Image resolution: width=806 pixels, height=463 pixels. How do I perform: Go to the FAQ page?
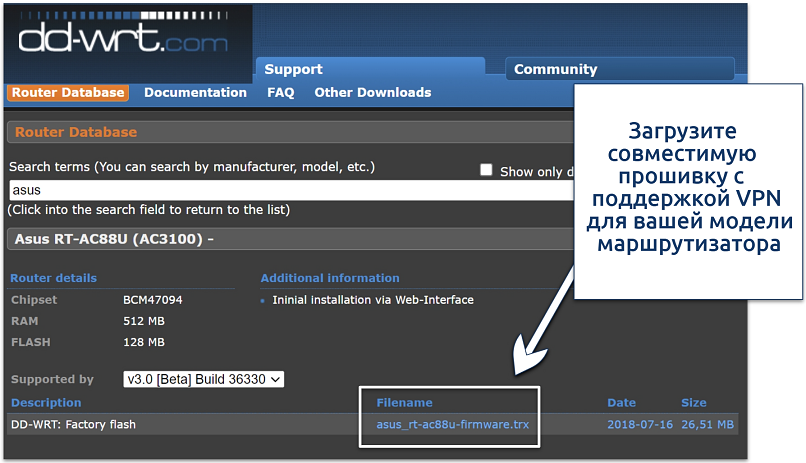pos(280,93)
